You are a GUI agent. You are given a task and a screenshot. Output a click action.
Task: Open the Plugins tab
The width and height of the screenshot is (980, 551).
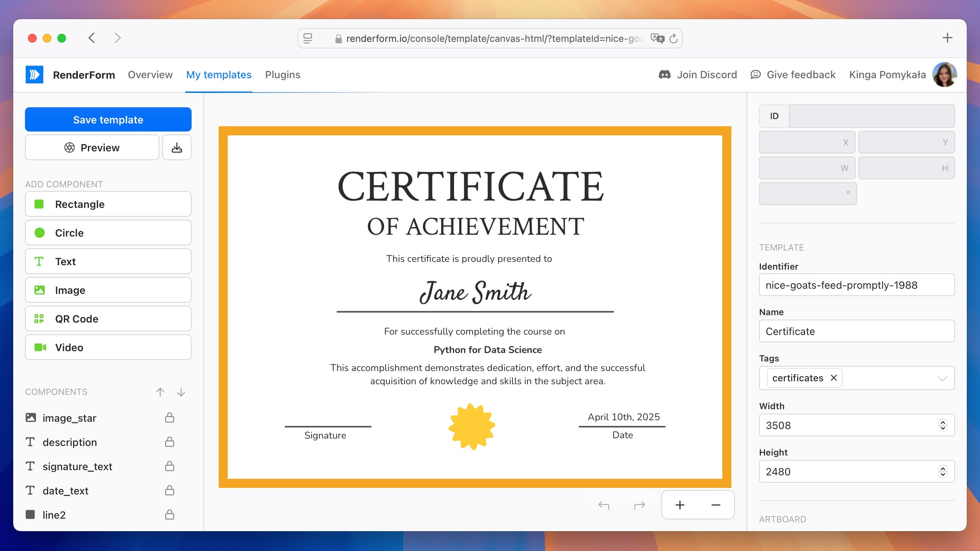click(283, 75)
